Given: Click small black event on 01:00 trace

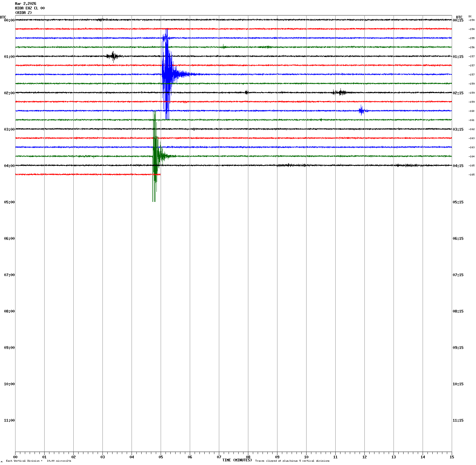Looking at the screenshot, I should coord(114,56).
